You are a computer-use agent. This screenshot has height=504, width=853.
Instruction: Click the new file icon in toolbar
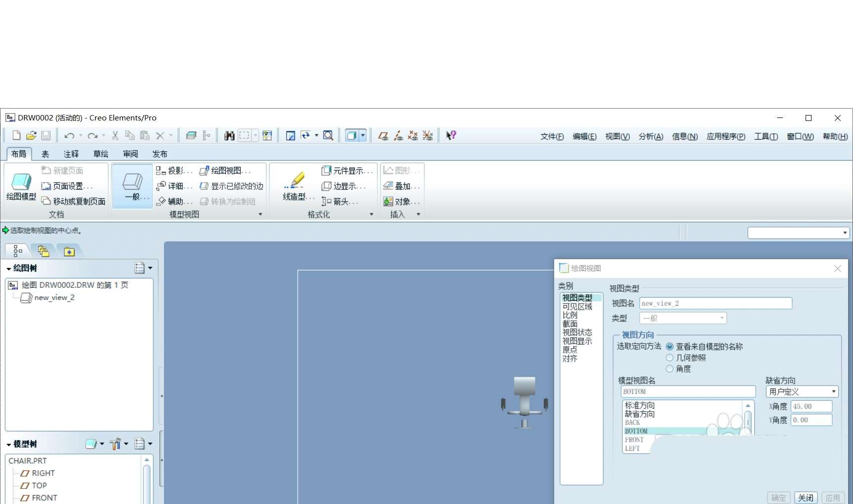(16, 135)
